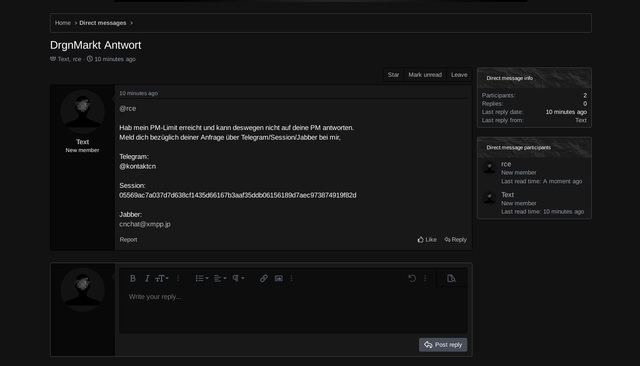The width and height of the screenshot is (640, 366).
Task: Open rce profile in participants list
Action: pos(506,164)
